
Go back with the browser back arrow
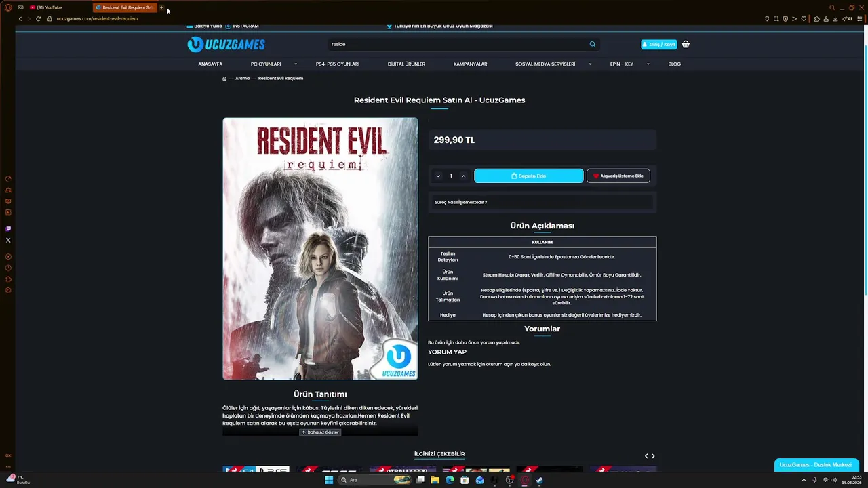(20, 19)
